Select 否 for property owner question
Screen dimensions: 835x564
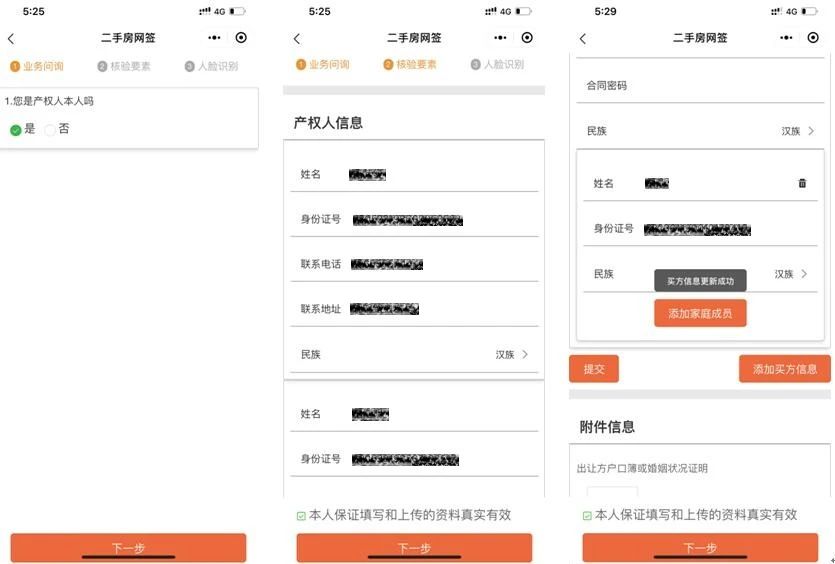(50, 129)
